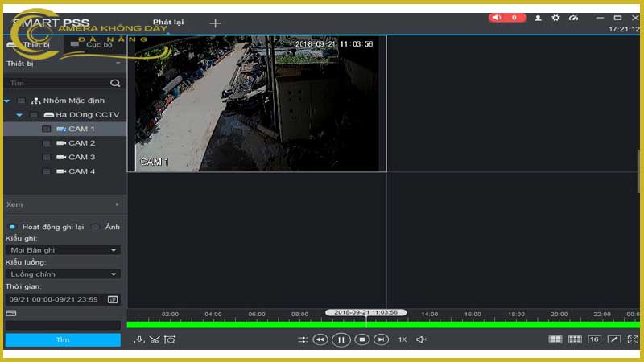Click the snapshot capture icon

pyautogui.click(x=170, y=339)
